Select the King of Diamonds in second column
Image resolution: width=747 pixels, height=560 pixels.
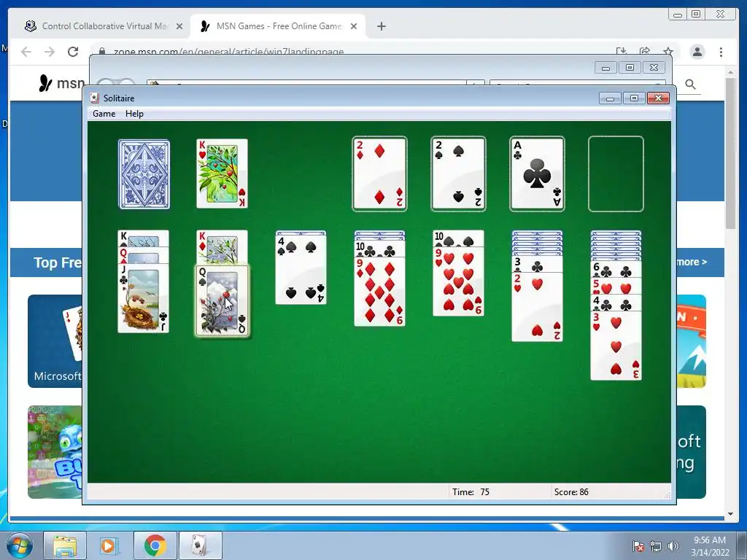click(x=222, y=246)
